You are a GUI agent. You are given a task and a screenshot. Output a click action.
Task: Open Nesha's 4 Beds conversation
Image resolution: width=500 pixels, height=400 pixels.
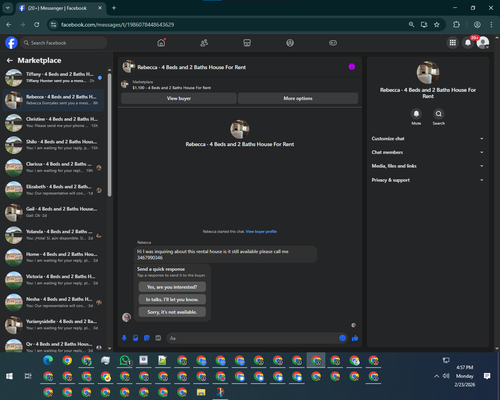pyautogui.click(x=54, y=302)
